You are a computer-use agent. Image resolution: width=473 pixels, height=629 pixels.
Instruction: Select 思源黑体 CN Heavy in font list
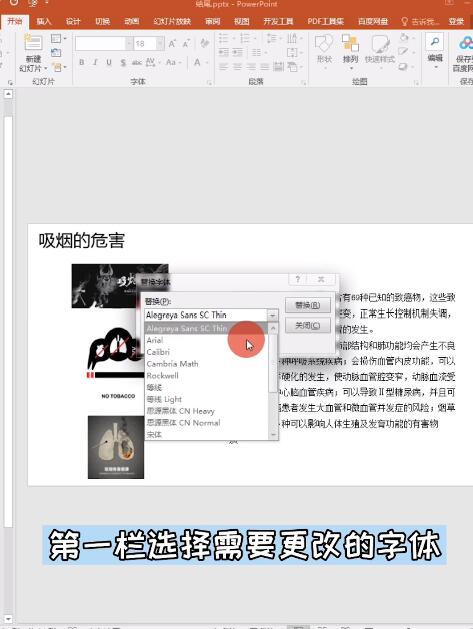click(207, 411)
